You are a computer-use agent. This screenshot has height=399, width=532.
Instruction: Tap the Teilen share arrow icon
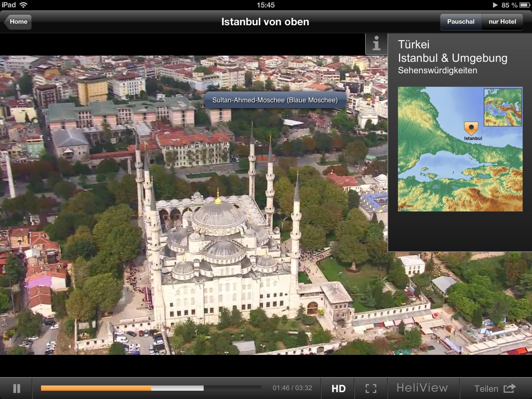pos(509,388)
